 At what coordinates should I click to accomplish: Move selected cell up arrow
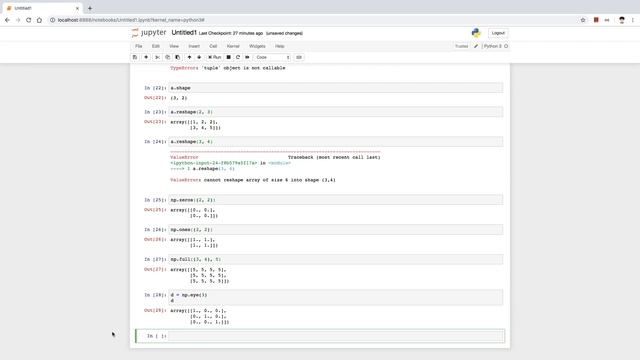pos(189,57)
